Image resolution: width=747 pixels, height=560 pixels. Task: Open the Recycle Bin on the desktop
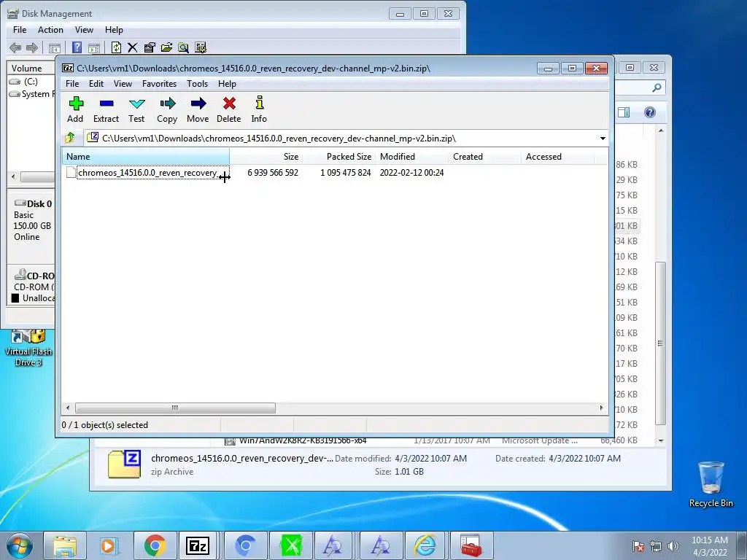pos(711,484)
